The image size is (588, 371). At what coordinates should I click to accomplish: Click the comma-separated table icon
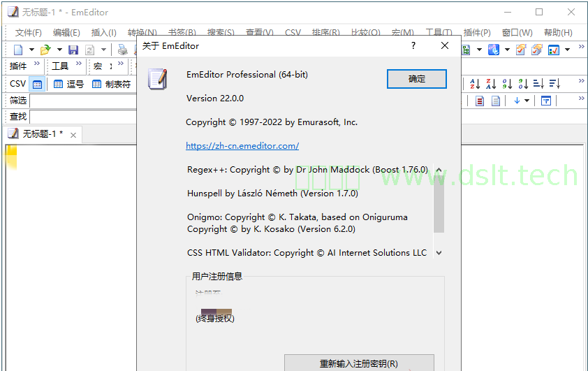point(58,84)
